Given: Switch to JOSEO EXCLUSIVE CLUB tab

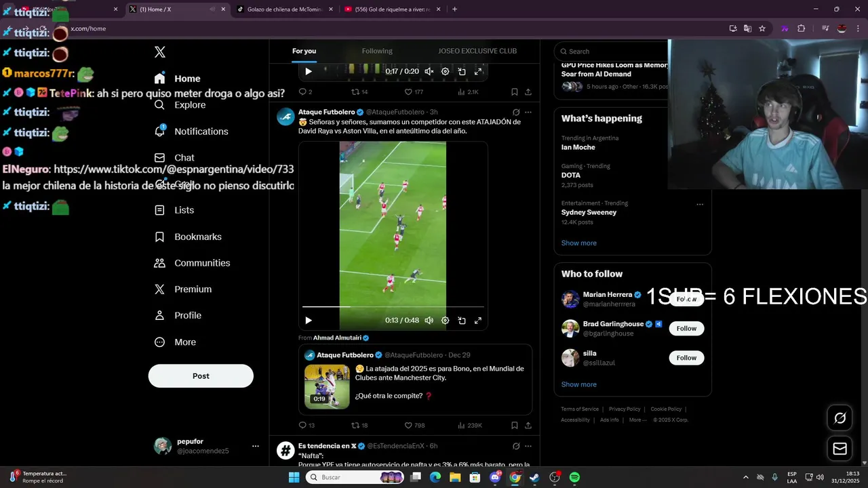Looking at the screenshot, I should click(477, 51).
